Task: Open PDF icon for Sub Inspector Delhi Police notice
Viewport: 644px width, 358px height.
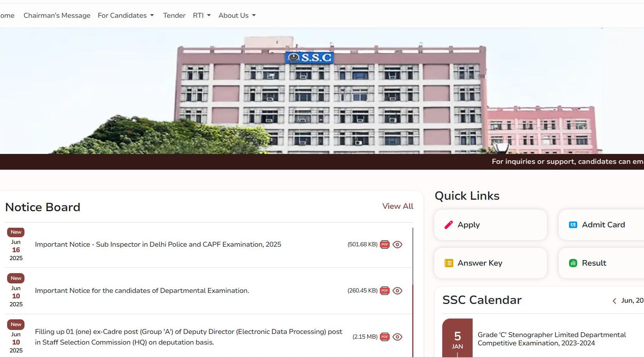Action: coord(385,244)
